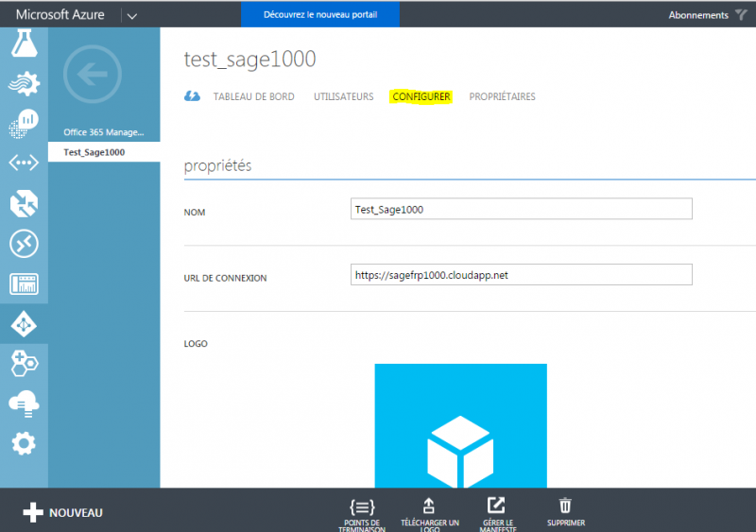Image resolution: width=756 pixels, height=532 pixels.
Task: Click the propriétés section heading
Action: pyautogui.click(x=217, y=166)
